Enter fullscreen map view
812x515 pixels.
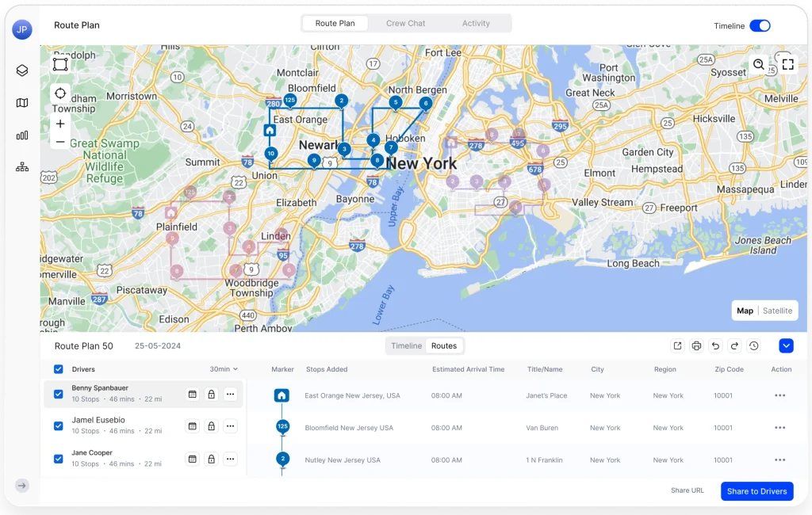pos(788,64)
